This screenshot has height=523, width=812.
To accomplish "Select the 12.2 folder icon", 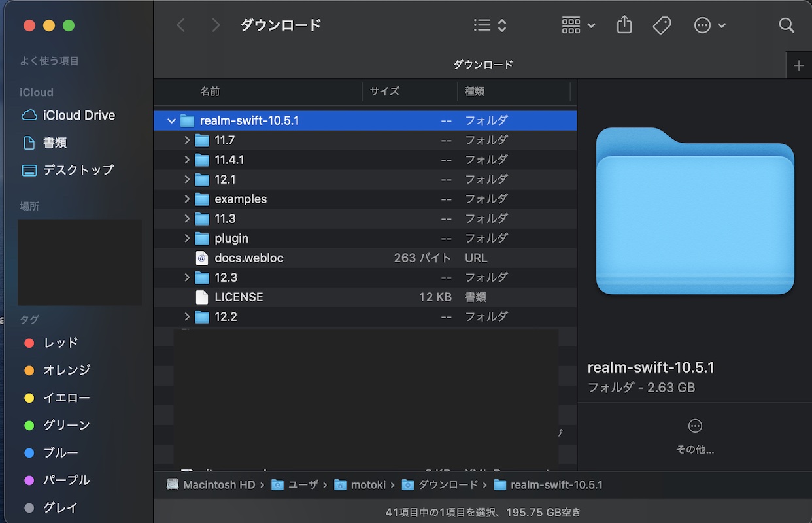I will pyautogui.click(x=202, y=316).
